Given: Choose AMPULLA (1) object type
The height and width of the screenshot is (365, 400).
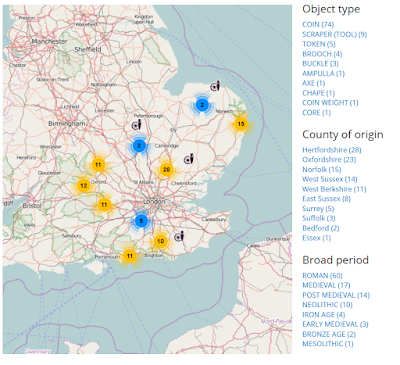Looking at the screenshot, I should (x=323, y=73).
